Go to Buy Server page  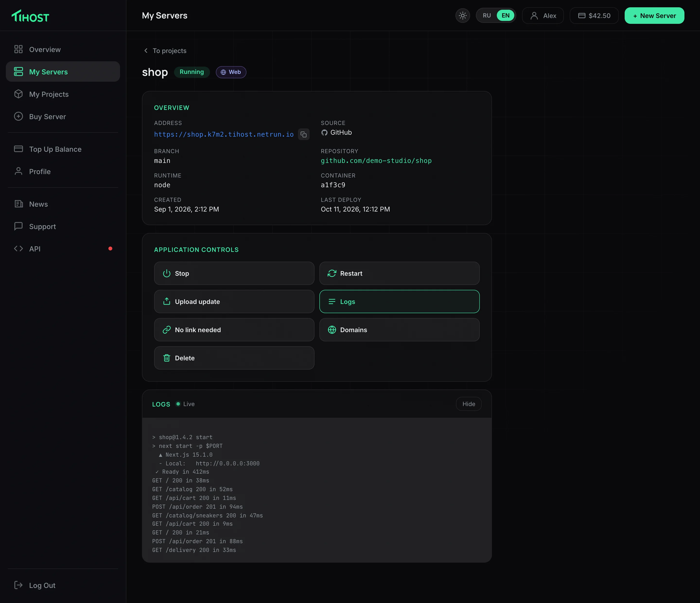coord(63,116)
